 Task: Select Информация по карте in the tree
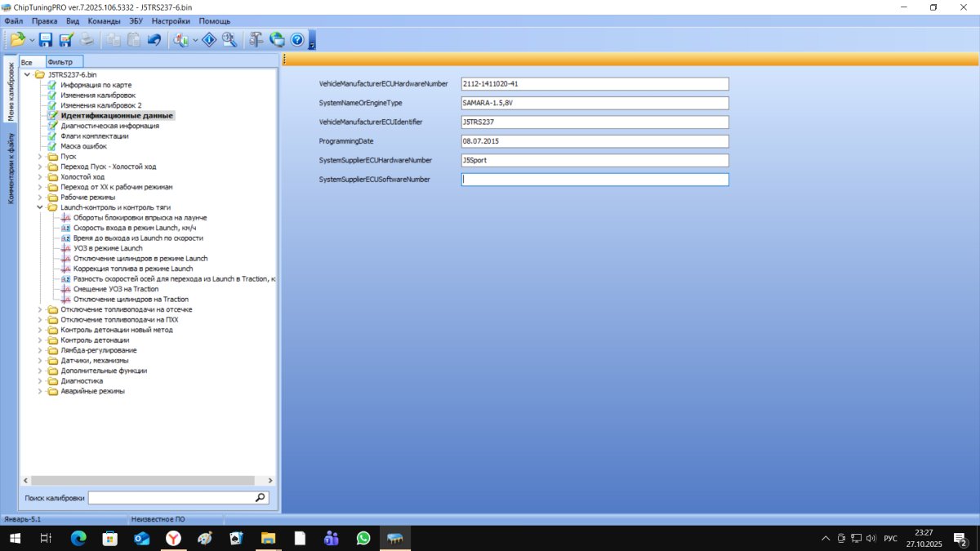(96, 85)
